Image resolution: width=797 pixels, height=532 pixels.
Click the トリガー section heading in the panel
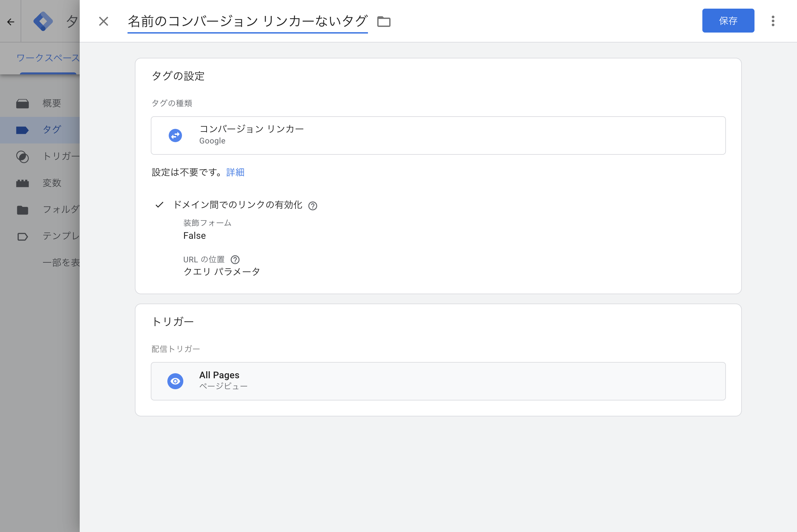(173, 322)
